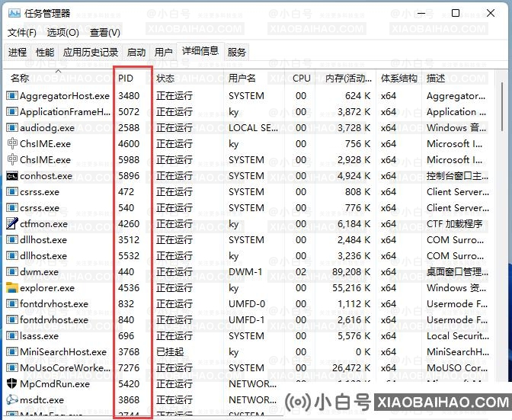
Task: Click the CTF 加载程序 description
Action: pyautogui.click(x=454, y=223)
